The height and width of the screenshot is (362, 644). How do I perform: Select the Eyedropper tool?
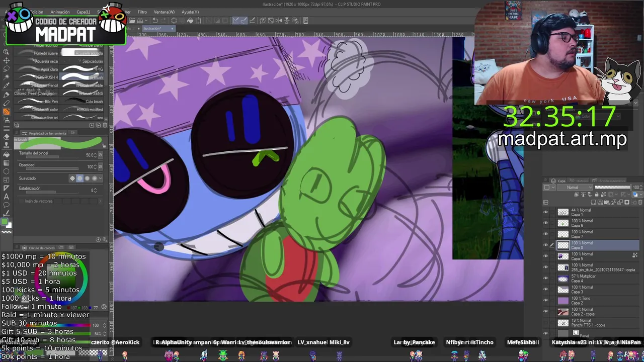[x=6, y=85]
